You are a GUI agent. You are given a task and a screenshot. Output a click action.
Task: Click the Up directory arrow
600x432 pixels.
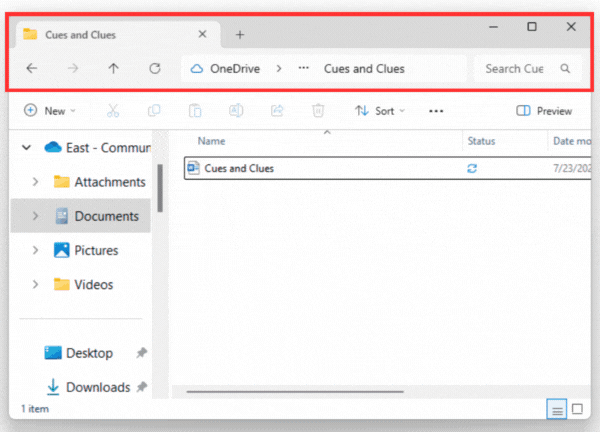113,69
